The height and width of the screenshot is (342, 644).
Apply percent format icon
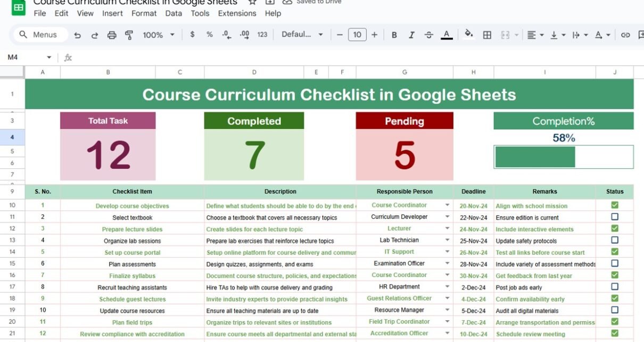(x=210, y=35)
